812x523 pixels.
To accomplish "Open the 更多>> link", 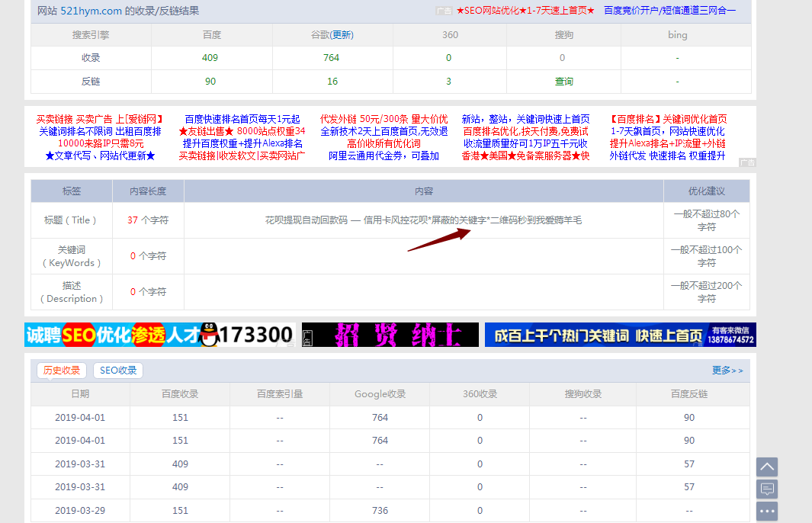I will 727,371.
